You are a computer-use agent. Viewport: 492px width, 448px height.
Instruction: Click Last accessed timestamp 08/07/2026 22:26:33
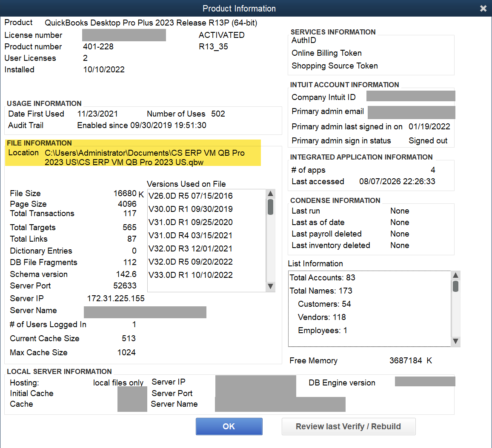pos(397,181)
